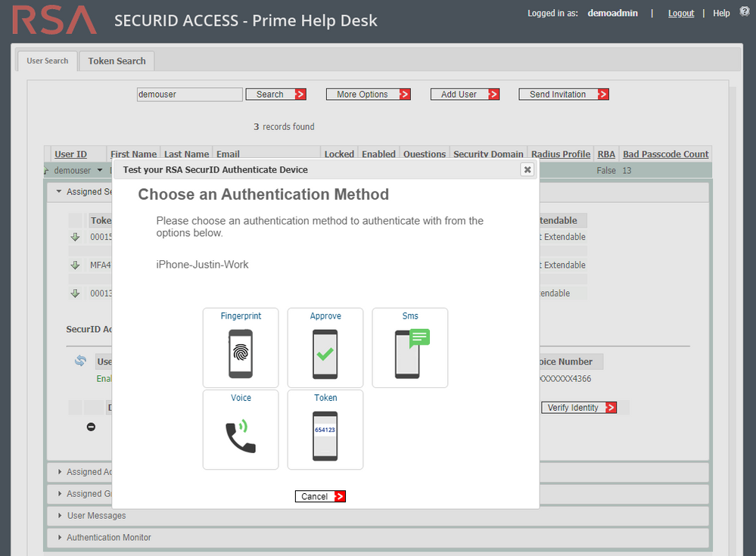Collapse the Assigned Se... section
Image resolution: width=756 pixels, height=556 pixels.
click(58, 191)
